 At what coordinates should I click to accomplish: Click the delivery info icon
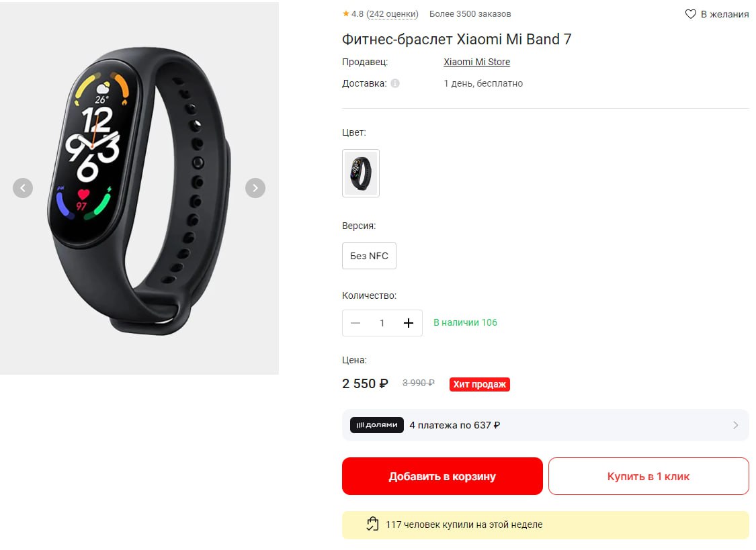(x=395, y=83)
